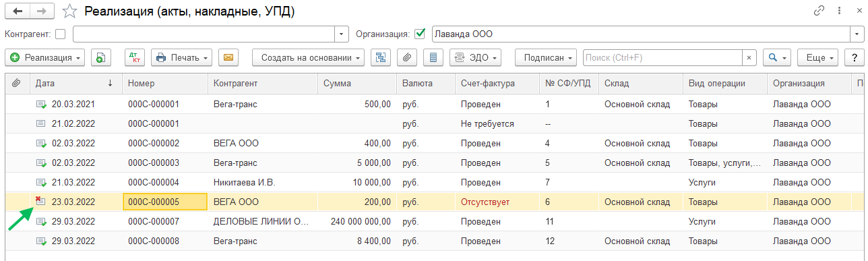
Task: Sort by Контрагент column header
Action: pos(262,84)
